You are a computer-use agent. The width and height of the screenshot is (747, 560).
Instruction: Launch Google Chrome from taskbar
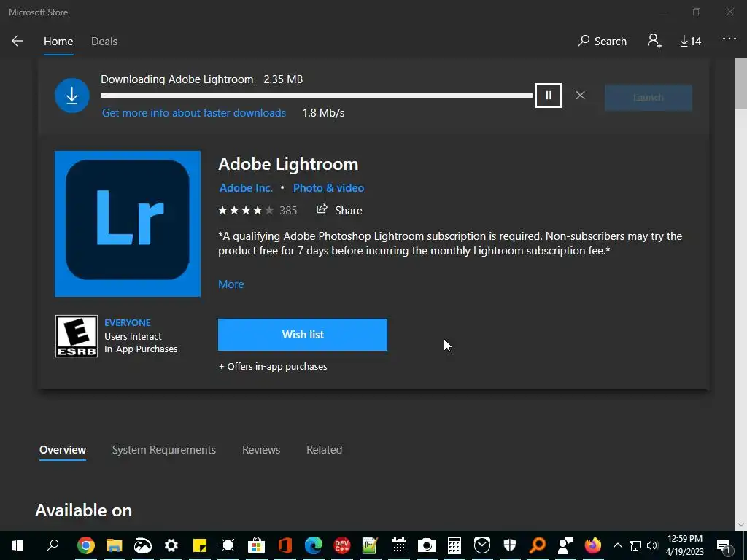click(x=86, y=545)
